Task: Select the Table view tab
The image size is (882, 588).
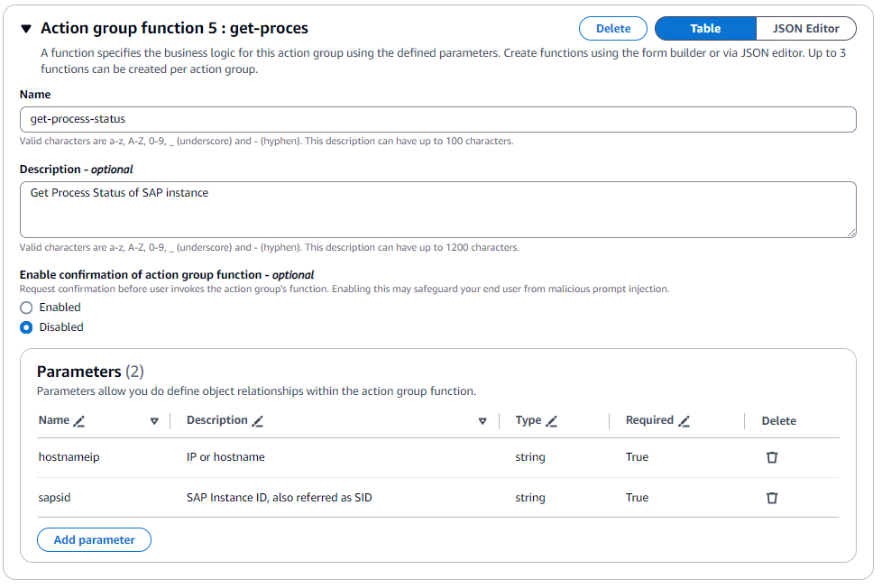Action: [705, 28]
